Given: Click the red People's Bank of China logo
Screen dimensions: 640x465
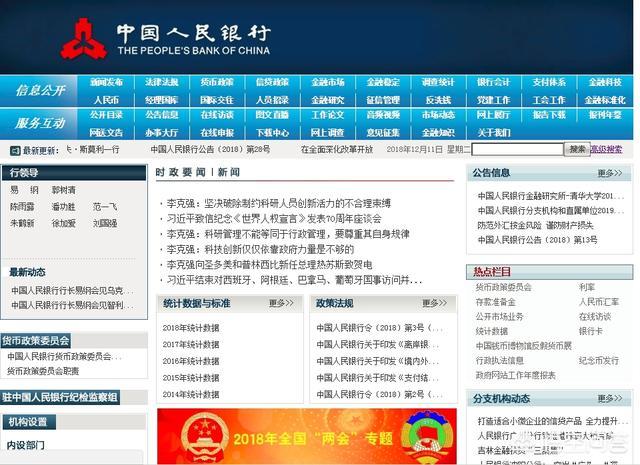Looking at the screenshot, I should 84,39.
